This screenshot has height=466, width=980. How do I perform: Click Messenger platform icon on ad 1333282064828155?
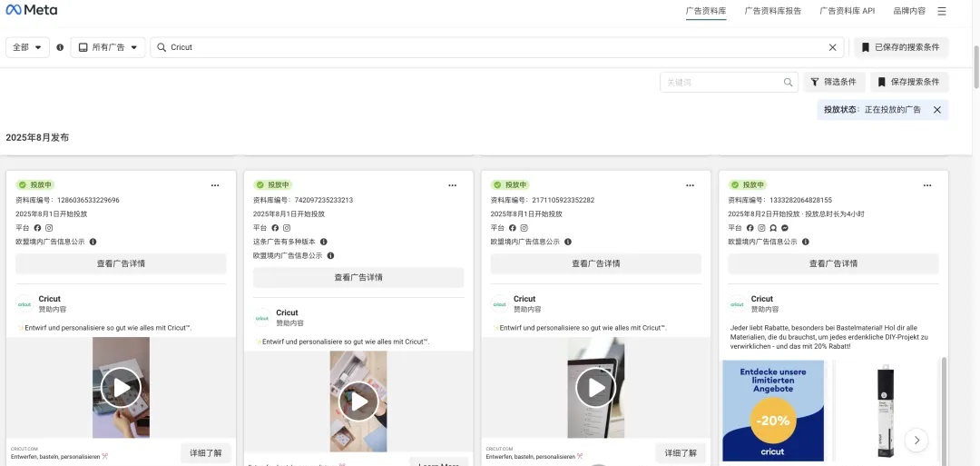click(x=784, y=228)
